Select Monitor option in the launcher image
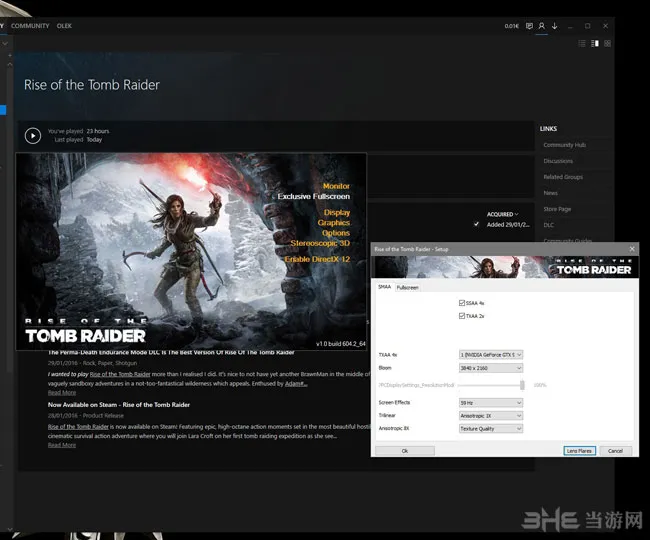 (x=336, y=186)
